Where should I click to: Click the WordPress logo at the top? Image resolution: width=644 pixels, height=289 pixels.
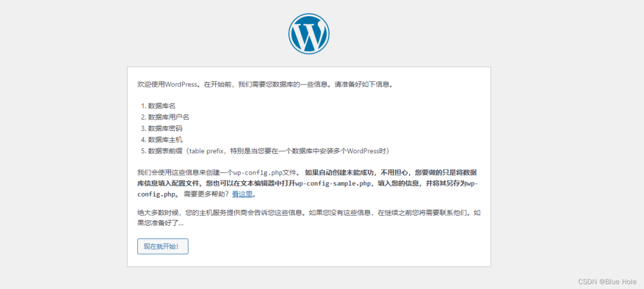[309, 34]
